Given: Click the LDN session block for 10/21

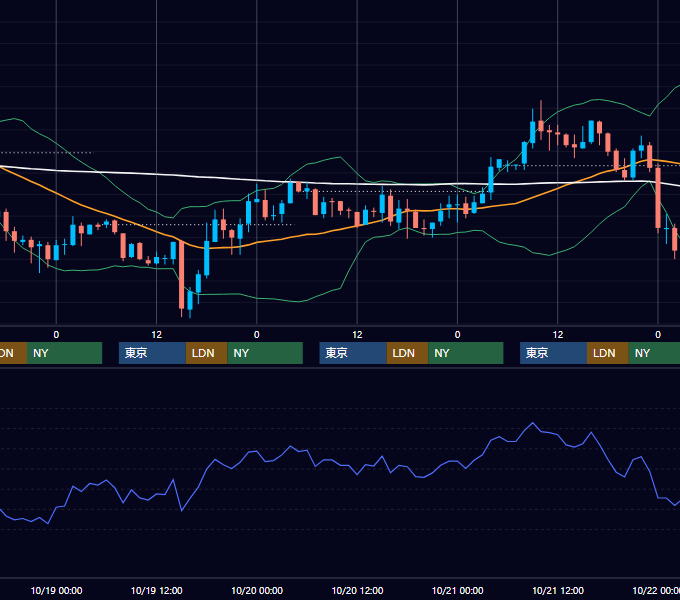Looking at the screenshot, I should pos(608,353).
